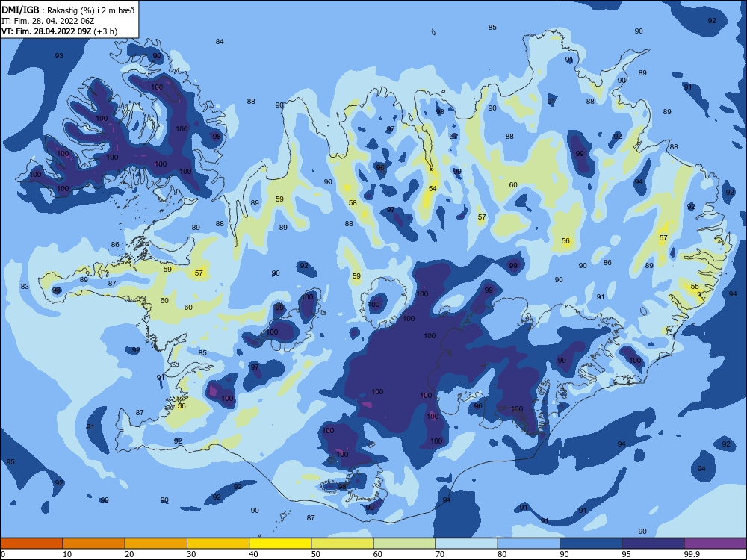Select the legend tick label '99.9'
Viewport: 747px width, 560px height.
point(692,554)
